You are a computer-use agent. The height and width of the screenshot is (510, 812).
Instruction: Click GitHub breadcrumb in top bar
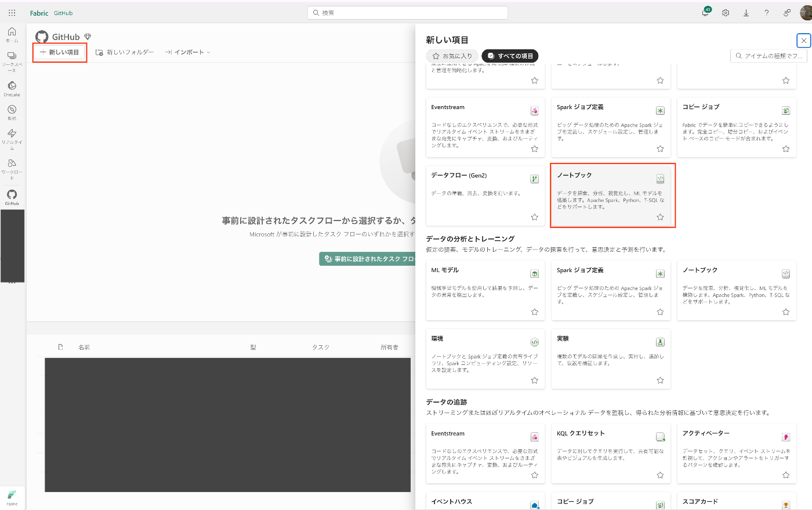coord(63,13)
